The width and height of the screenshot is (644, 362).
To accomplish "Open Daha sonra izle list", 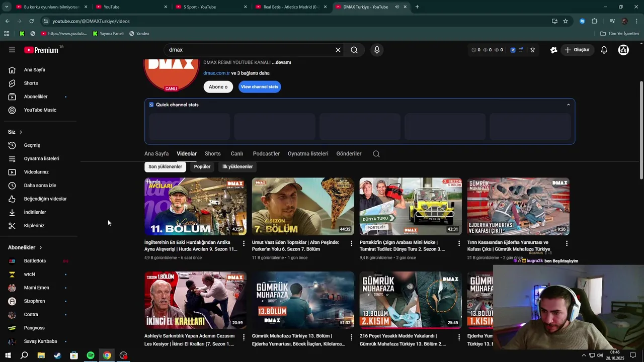I will tap(40, 186).
